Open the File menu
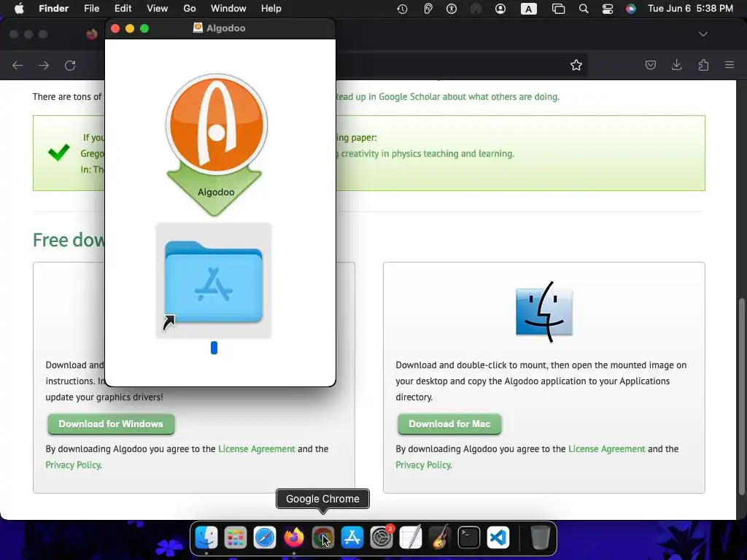 91,9
